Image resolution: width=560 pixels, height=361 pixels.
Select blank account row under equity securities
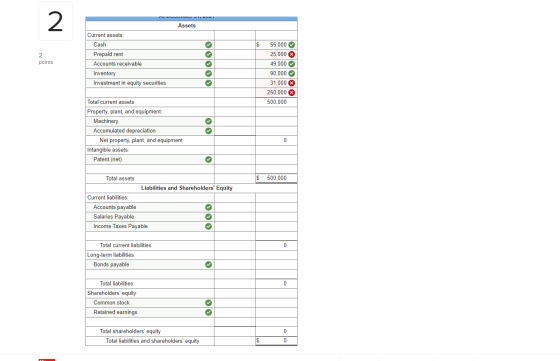click(x=150, y=92)
